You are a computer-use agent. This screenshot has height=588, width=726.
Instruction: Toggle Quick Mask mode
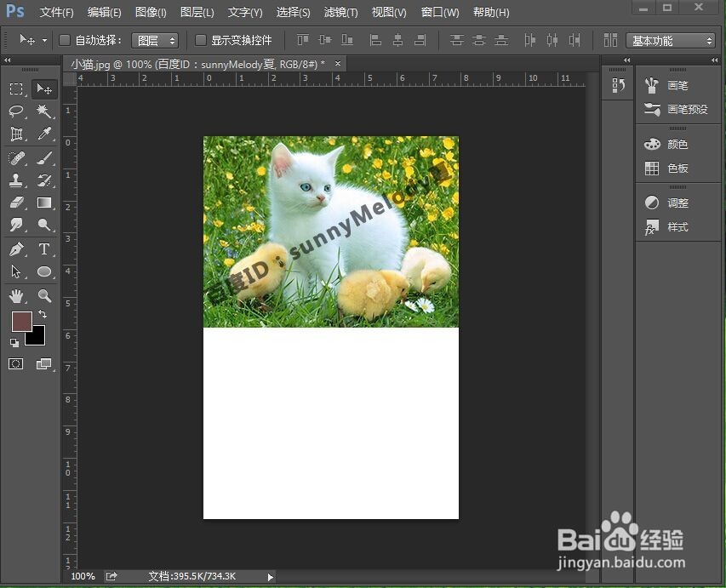(x=15, y=364)
